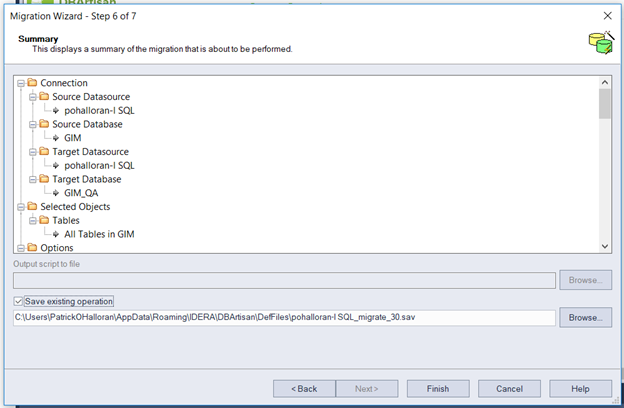Click the Options folder icon
The height and width of the screenshot is (408, 624).
coord(32,247)
